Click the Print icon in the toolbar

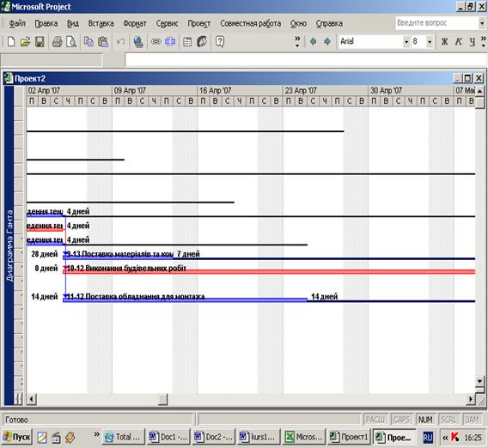(58, 41)
